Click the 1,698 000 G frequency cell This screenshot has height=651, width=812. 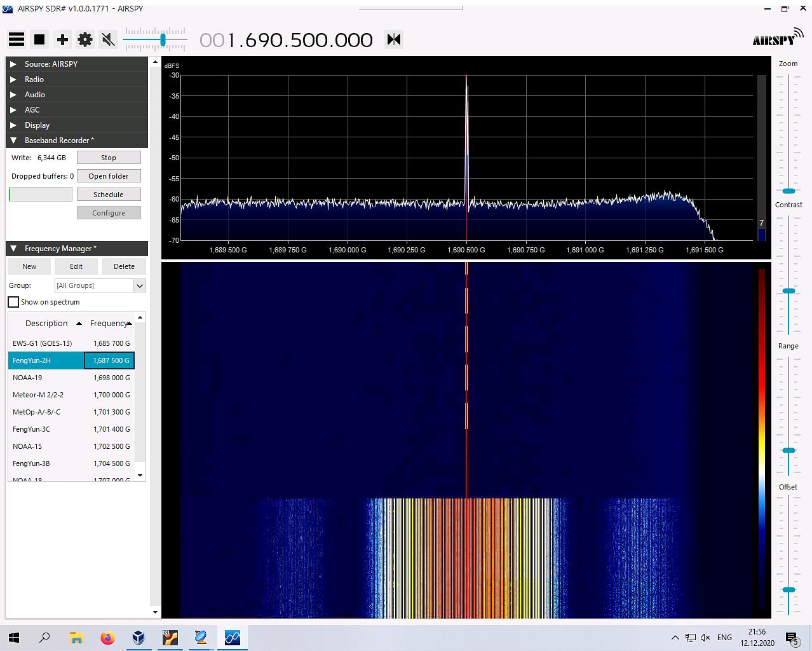pyautogui.click(x=109, y=378)
